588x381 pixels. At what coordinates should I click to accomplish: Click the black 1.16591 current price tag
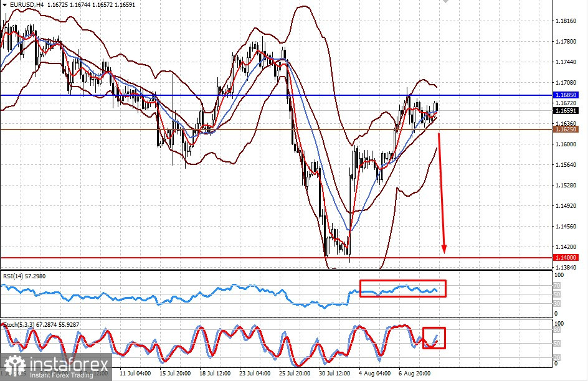(x=566, y=111)
